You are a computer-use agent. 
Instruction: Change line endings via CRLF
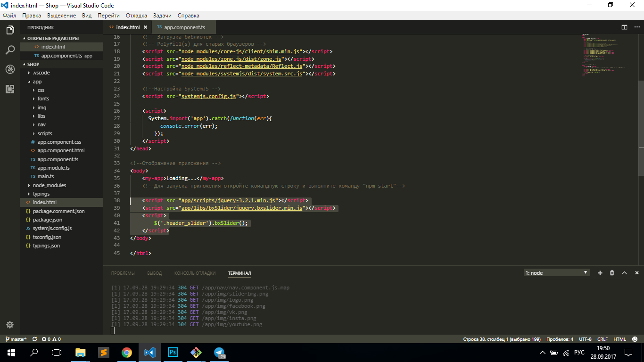click(603, 339)
